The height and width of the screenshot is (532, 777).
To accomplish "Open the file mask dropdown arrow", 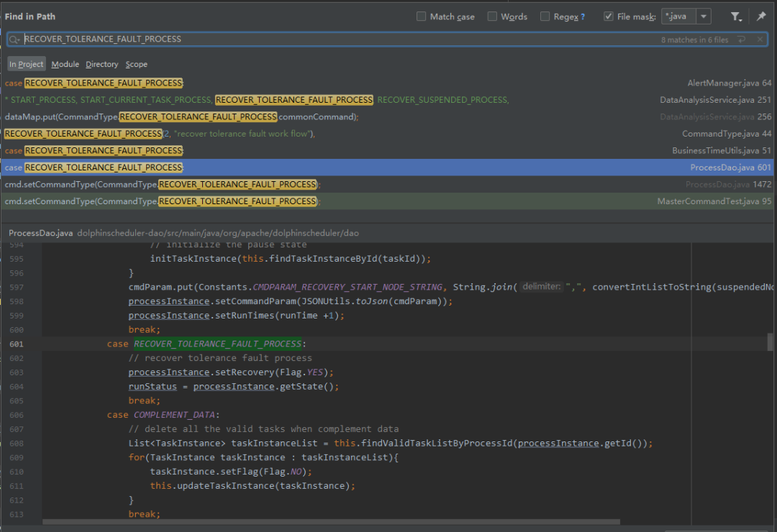I will click(704, 17).
